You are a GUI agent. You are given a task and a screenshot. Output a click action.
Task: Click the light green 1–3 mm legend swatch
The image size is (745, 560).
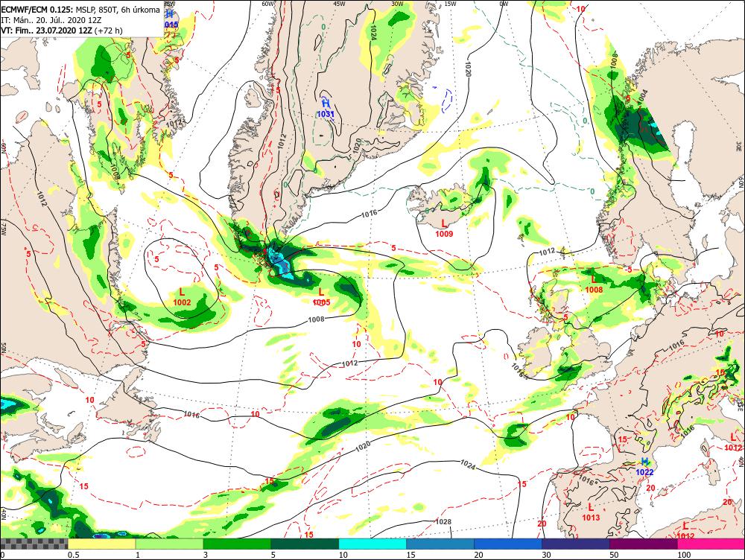pos(170,544)
